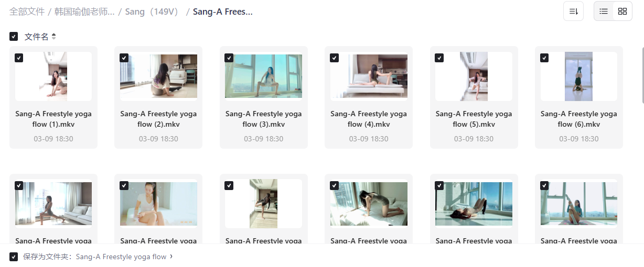Click the Sang-A Freestyle yoga flow folder name
644x267 pixels.
(121, 257)
